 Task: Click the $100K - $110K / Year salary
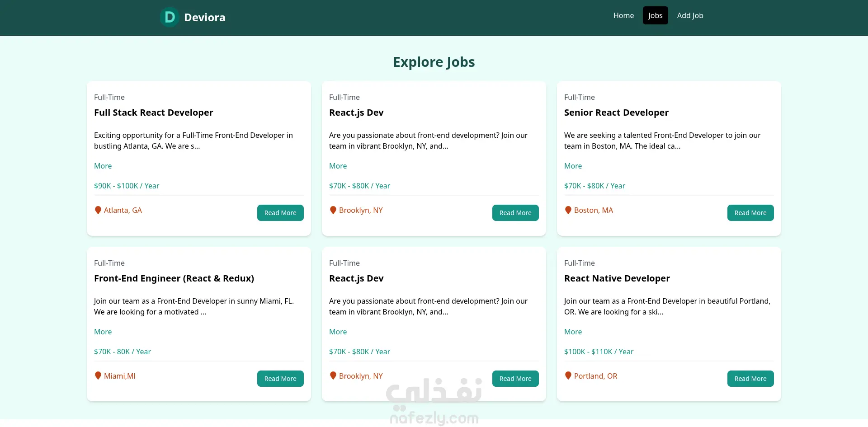point(599,352)
